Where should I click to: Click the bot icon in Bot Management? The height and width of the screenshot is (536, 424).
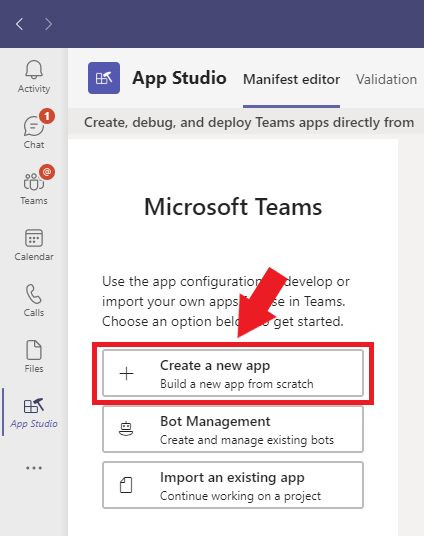[126, 429]
